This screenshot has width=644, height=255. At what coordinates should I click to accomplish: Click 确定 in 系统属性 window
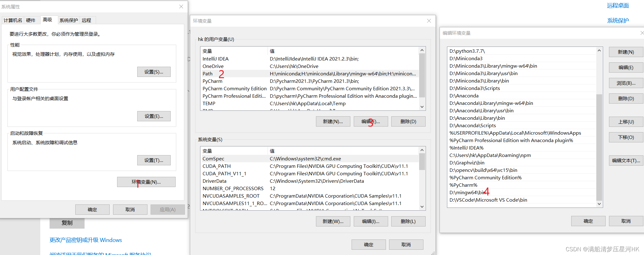click(x=92, y=209)
